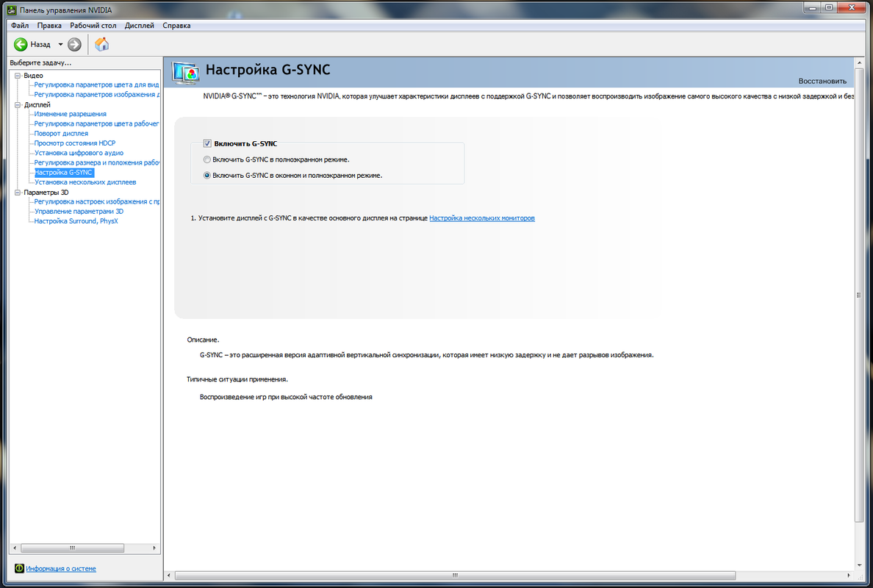Collapse the Дисплей tree node
The width and height of the screenshot is (873, 588).
pos(18,104)
